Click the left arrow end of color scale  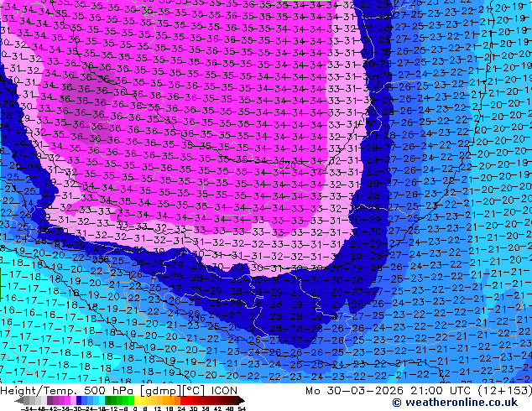(19, 400)
